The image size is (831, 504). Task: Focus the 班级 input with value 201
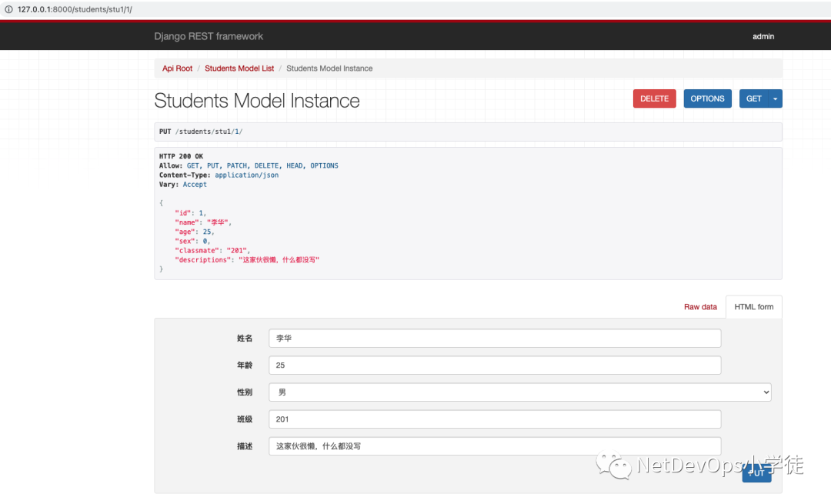pos(495,419)
